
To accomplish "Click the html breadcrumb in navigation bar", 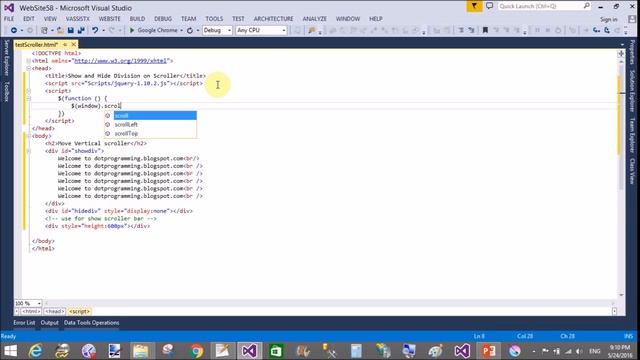I will click(31, 311).
